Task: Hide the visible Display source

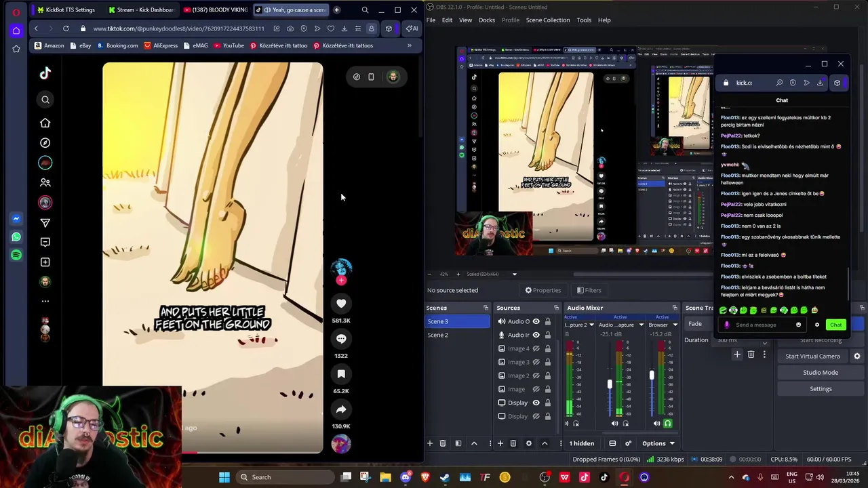Action: [x=536, y=403]
